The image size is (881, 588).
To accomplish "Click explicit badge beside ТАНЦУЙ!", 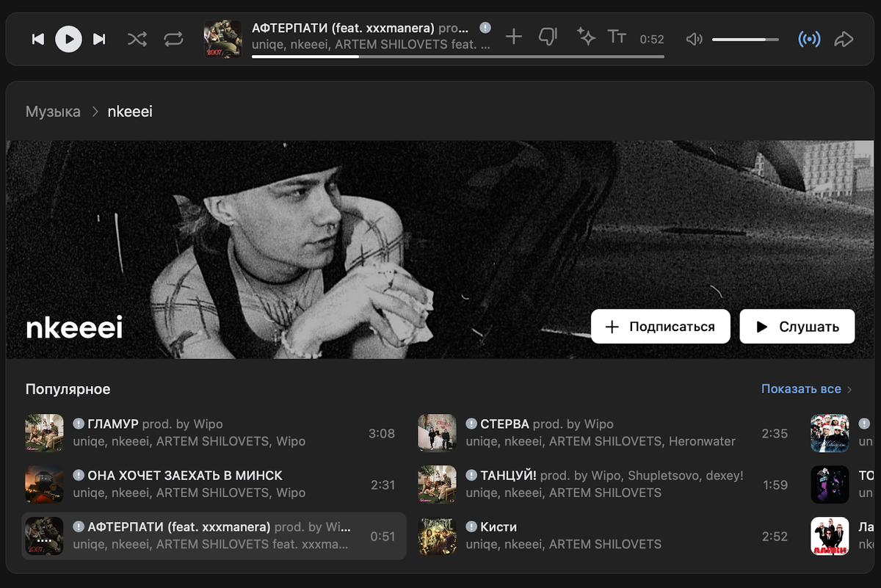I will click(x=471, y=475).
